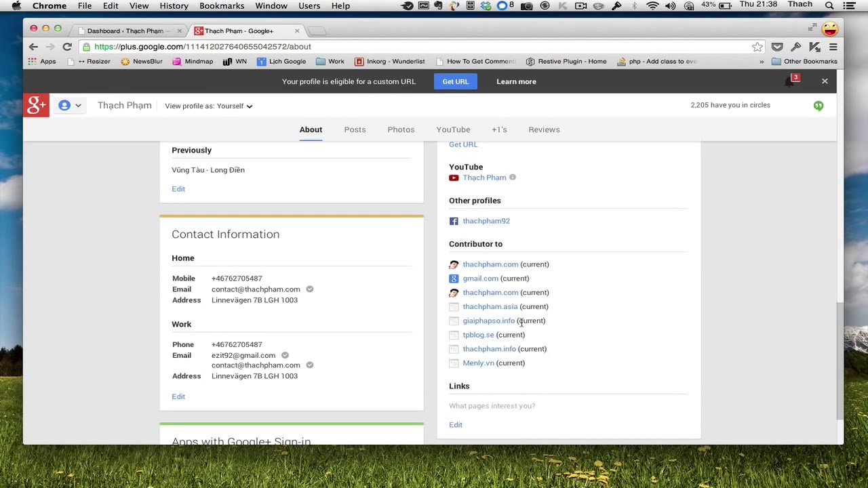Switch to the Reviews tab
This screenshot has height=488, width=868.
tap(544, 129)
